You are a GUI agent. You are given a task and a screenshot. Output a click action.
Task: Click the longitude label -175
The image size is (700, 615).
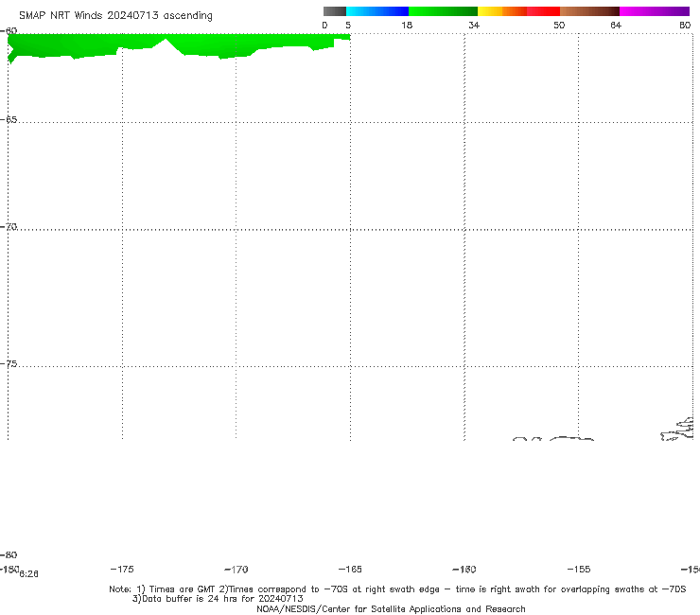pyautogui.click(x=122, y=569)
